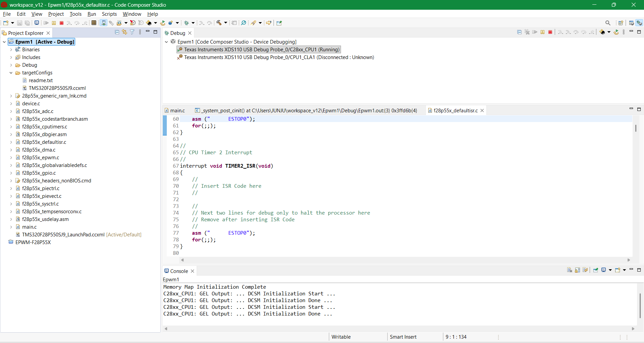
Task: Click the red Terminate button in main toolbar
Action: 61,23
